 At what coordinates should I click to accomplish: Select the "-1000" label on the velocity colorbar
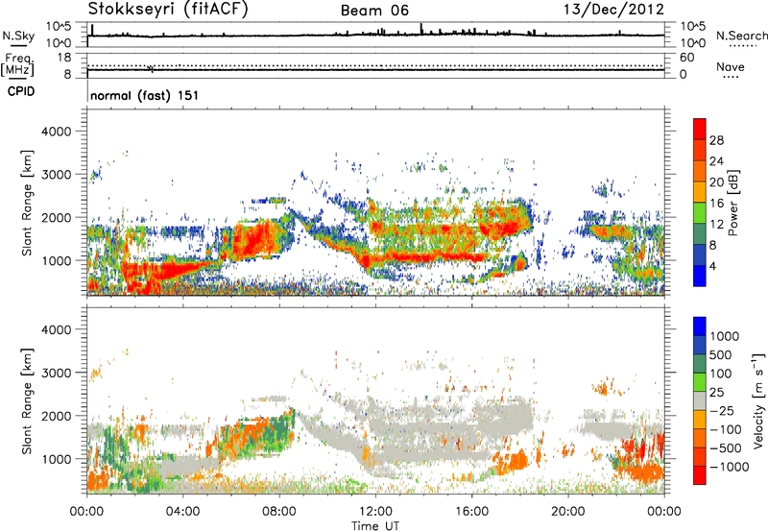click(x=729, y=467)
